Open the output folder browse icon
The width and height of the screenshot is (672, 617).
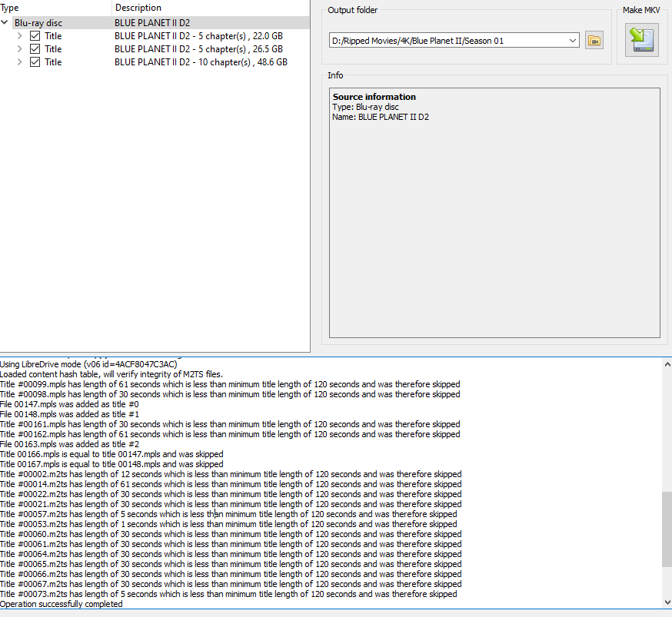pyautogui.click(x=594, y=41)
